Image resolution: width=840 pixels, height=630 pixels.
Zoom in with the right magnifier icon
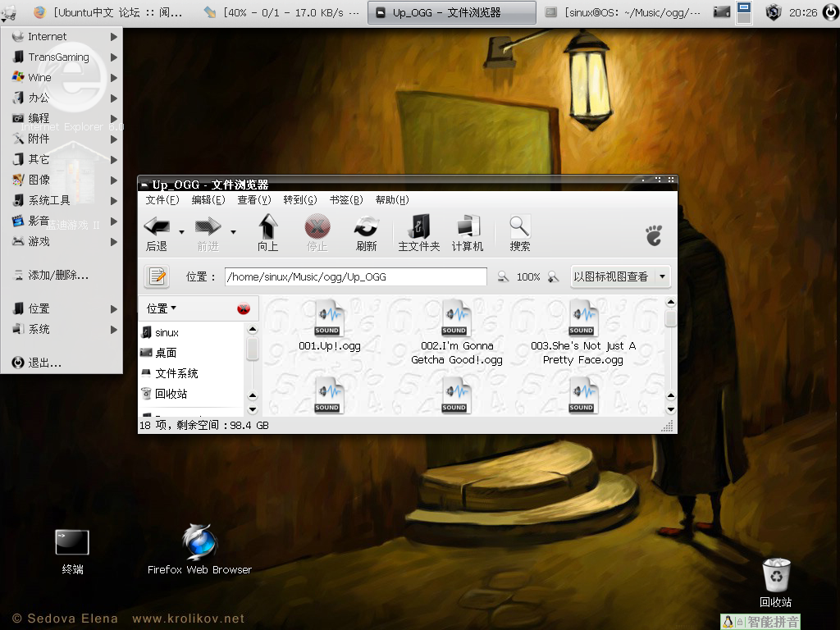[x=554, y=276]
